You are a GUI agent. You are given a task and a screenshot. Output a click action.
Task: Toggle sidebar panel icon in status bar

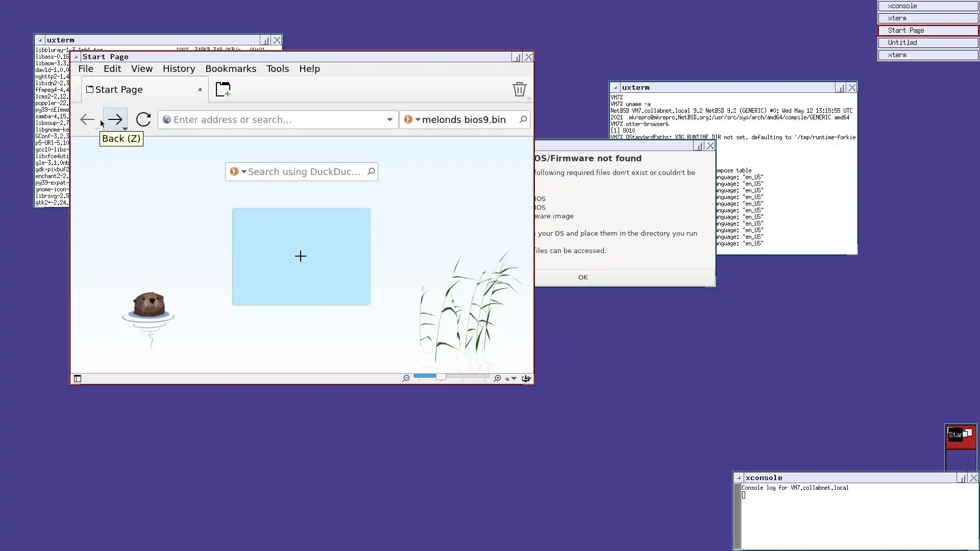pos(78,379)
